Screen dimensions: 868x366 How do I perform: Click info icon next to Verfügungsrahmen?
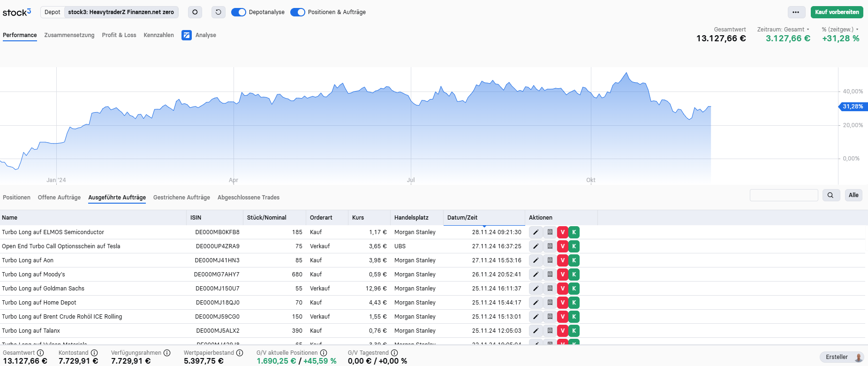point(167,353)
